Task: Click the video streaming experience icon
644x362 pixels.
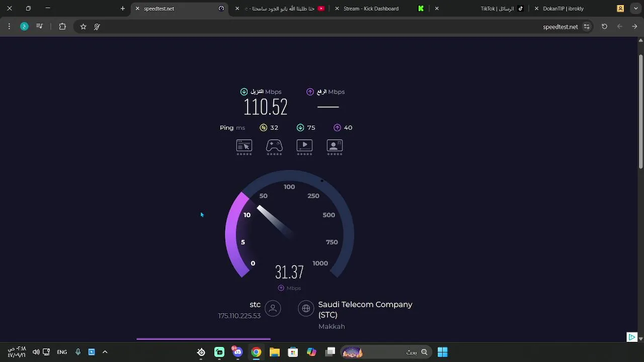Action: tap(304, 146)
